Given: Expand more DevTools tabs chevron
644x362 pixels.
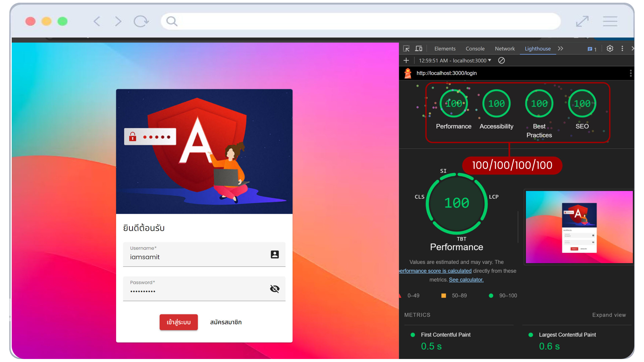Looking at the screenshot, I should (x=560, y=49).
